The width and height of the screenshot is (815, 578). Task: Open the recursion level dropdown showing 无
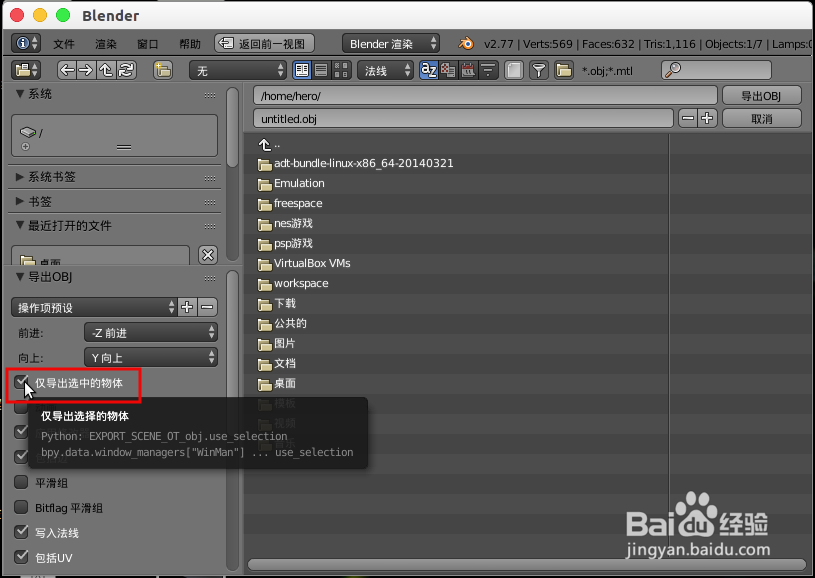click(x=238, y=70)
